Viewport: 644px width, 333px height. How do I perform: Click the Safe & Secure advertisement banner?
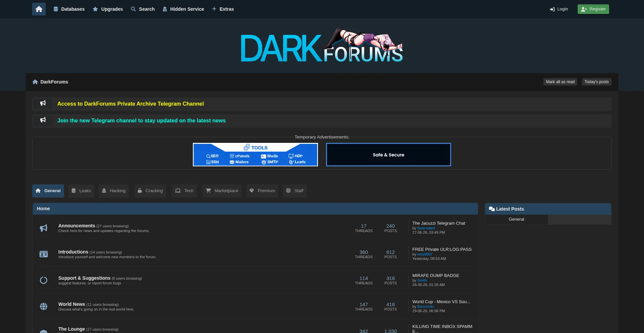pyautogui.click(x=388, y=155)
